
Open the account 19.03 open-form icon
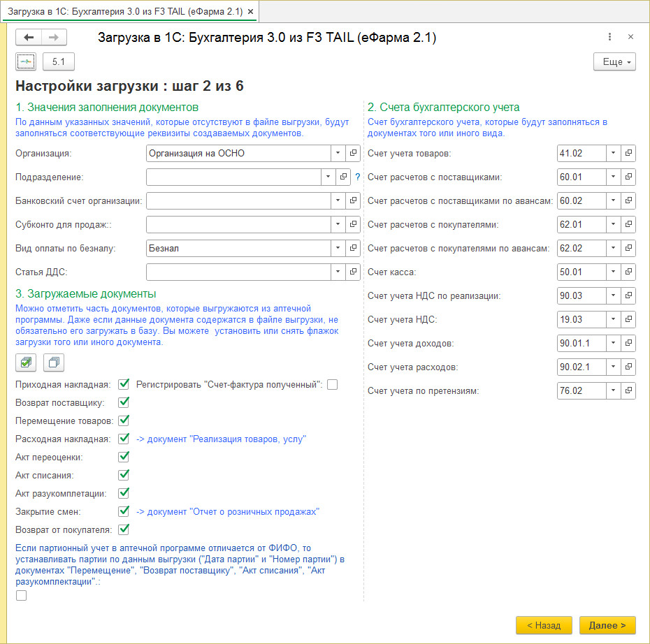628,319
